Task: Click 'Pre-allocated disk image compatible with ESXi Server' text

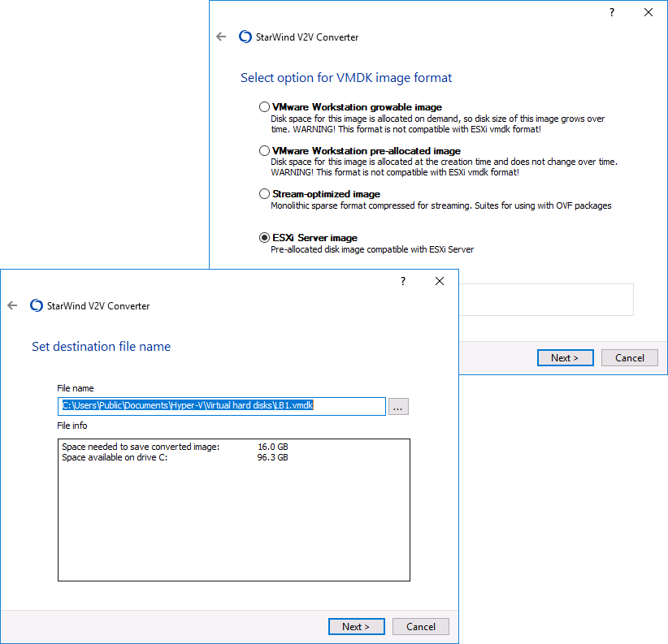Action: click(372, 249)
